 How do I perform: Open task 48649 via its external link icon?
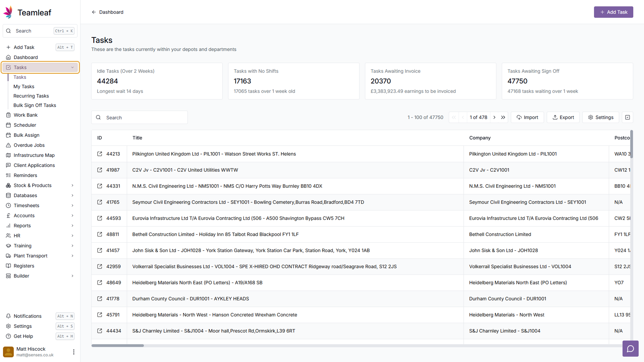click(x=100, y=283)
